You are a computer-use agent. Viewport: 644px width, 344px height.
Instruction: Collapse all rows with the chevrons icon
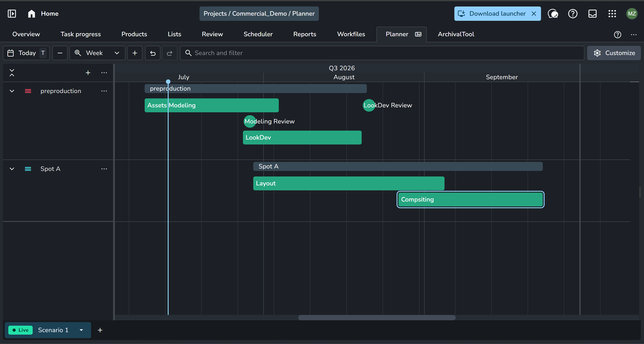pos(12,72)
